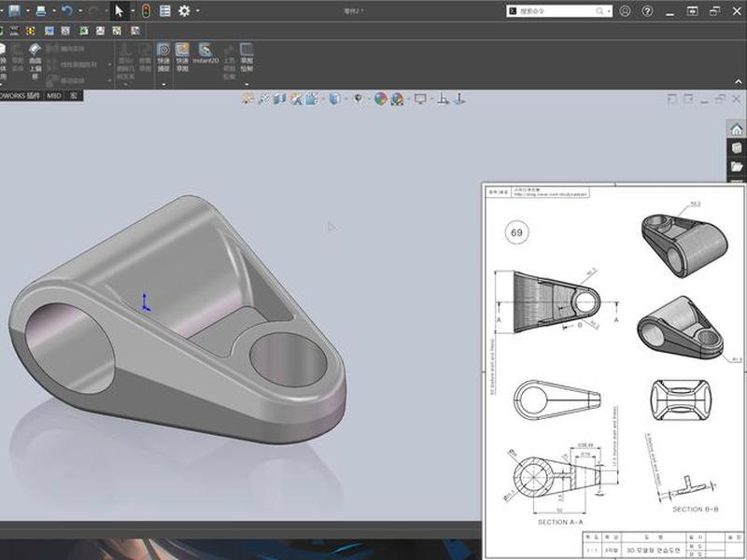Image resolution: width=747 pixels, height=560 pixels.
Task: Open the File Explorer folder task pane tab
Action: pos(737,167)
